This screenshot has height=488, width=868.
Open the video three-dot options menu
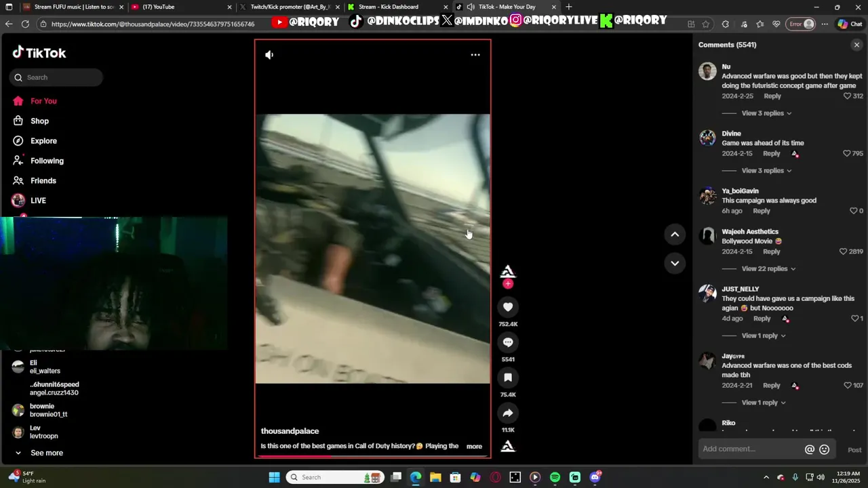point(475,55)
